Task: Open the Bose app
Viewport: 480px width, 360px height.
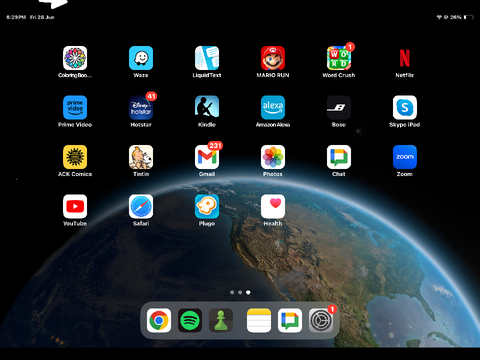Action: tap(339, 107)
